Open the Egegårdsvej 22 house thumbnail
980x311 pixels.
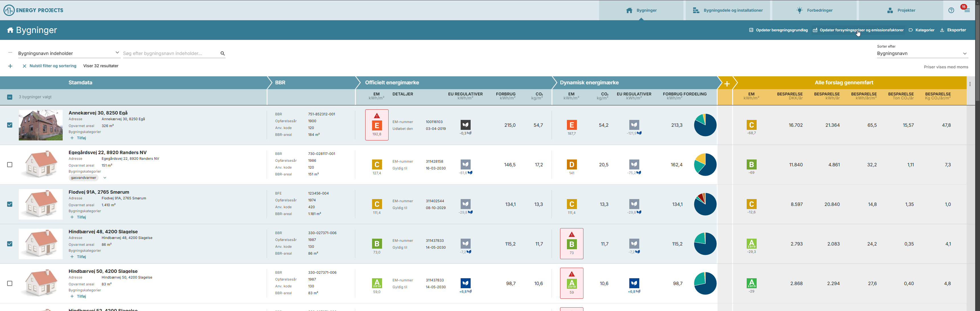tap(41, 165)
